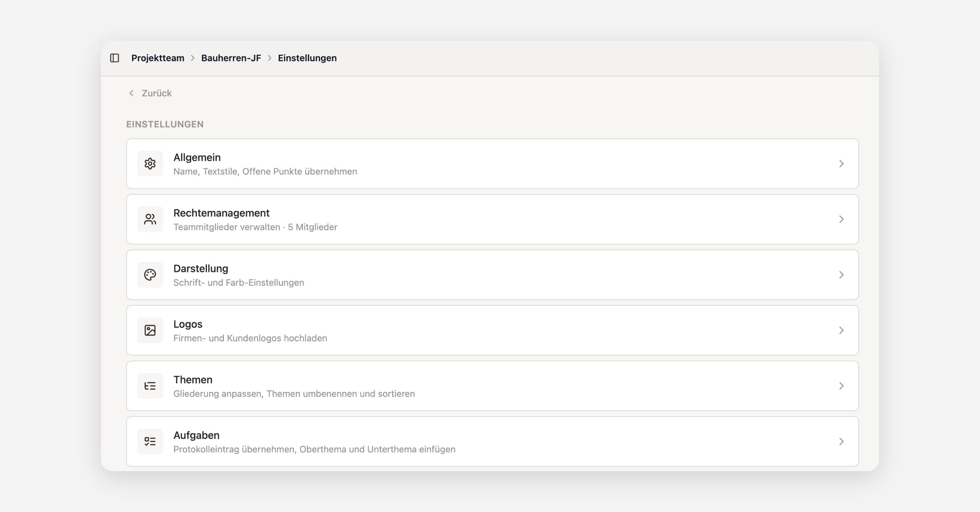This screenshot has width=980, height=512.
Task: Toggle the sidebar panel icon
Action: (115, 58)
